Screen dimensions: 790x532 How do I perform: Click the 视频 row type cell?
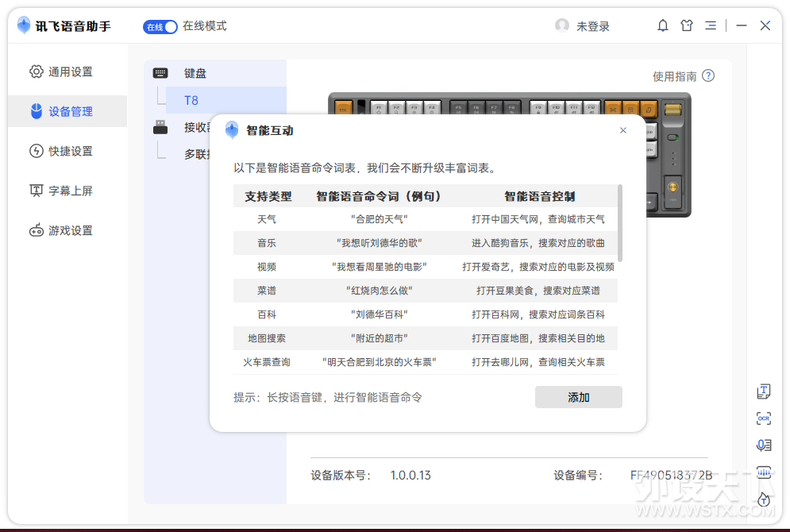click(x=267, y=267)
